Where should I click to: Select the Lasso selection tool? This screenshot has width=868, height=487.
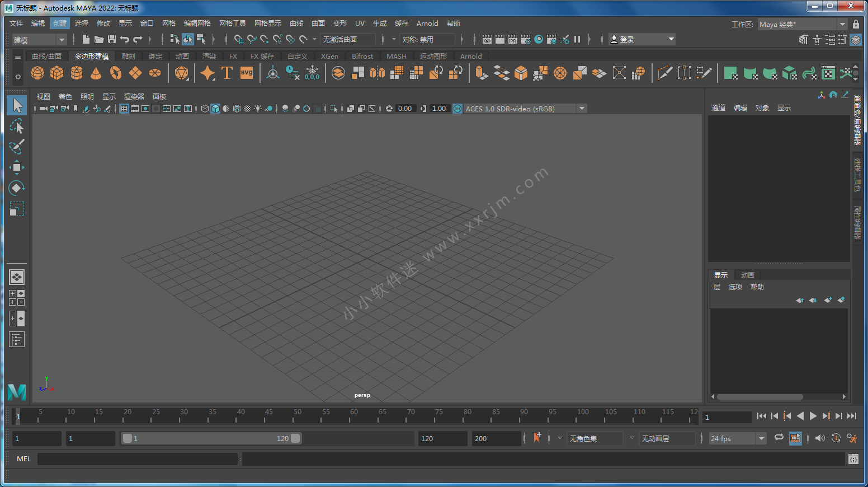pos(17,126)
